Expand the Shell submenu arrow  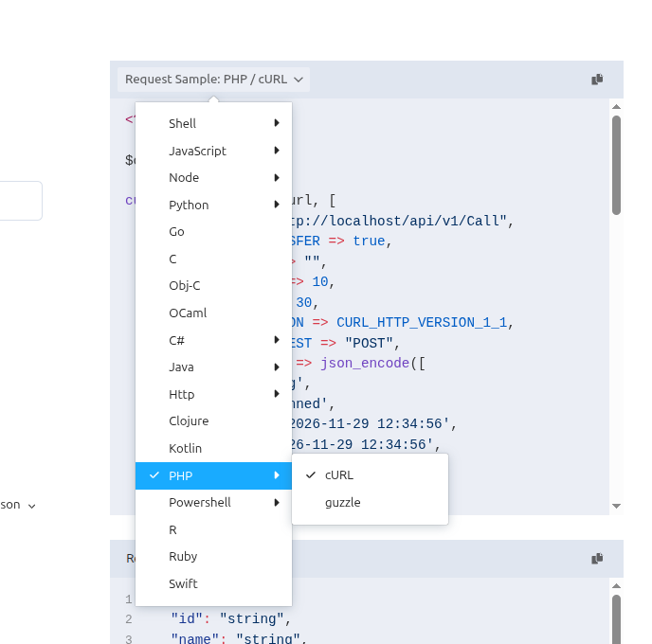tap(277, 123)
